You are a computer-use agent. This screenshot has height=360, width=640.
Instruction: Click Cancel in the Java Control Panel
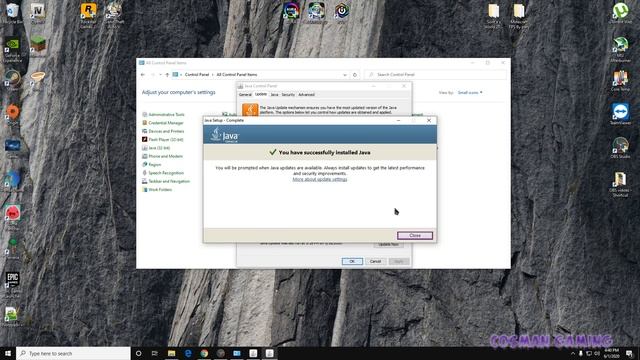pos(375,261)
